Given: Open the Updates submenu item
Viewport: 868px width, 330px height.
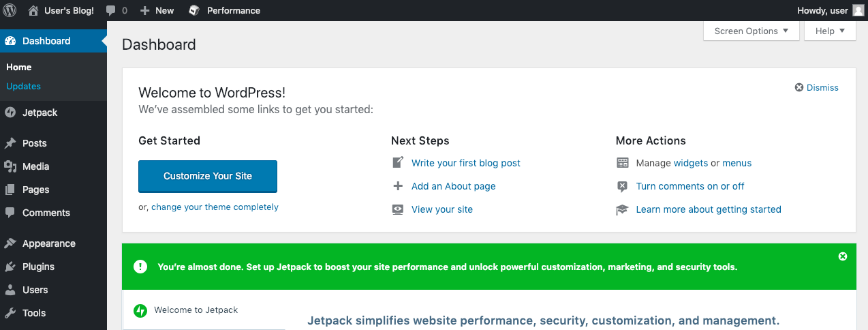Looking at the screenshot, I should click(x=23, y=86).
